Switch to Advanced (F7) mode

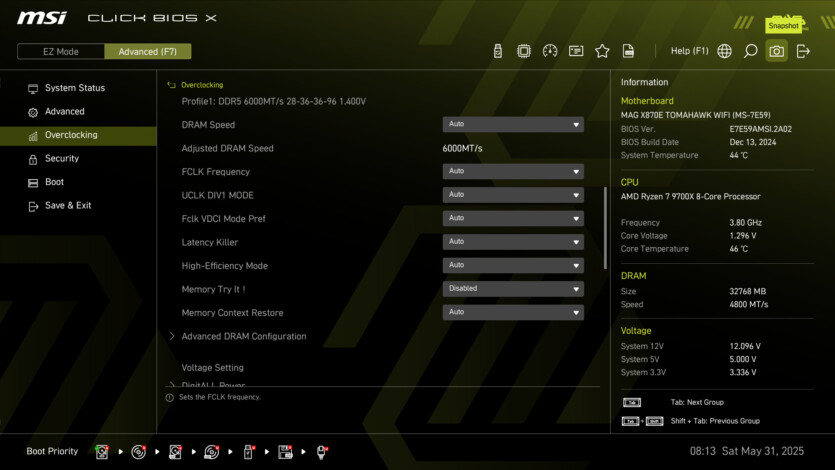[148, 52]
